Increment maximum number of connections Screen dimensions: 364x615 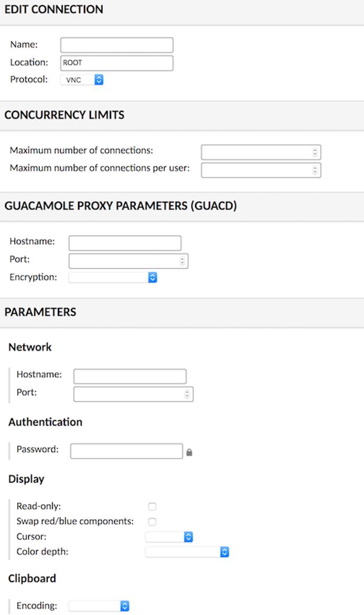[x=314, y=150]
